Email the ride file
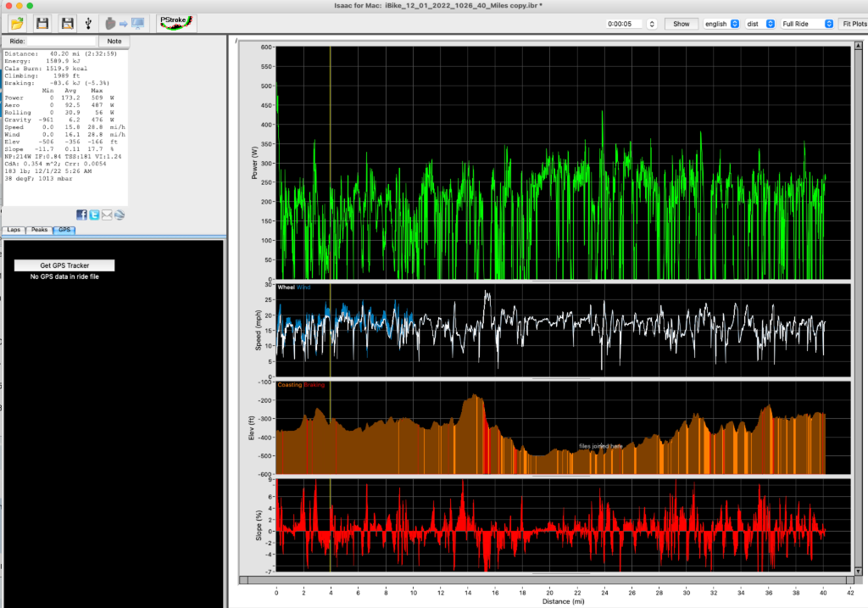 (106, 215)
